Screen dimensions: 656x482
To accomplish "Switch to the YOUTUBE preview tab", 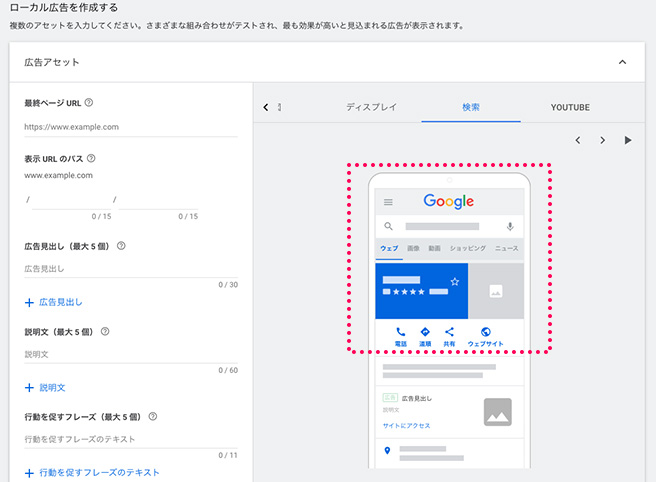I will click(570, 107).
